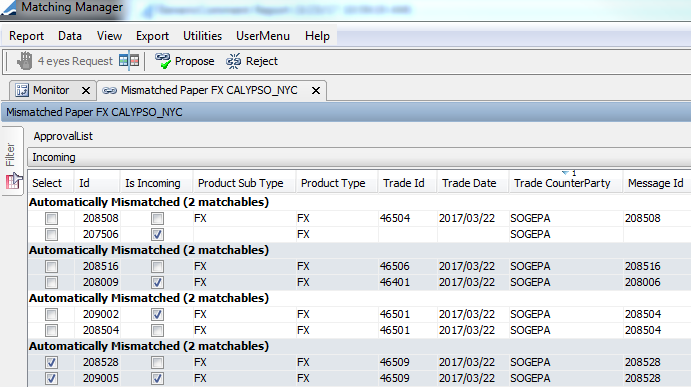Click the Propose button

(184, 61)
